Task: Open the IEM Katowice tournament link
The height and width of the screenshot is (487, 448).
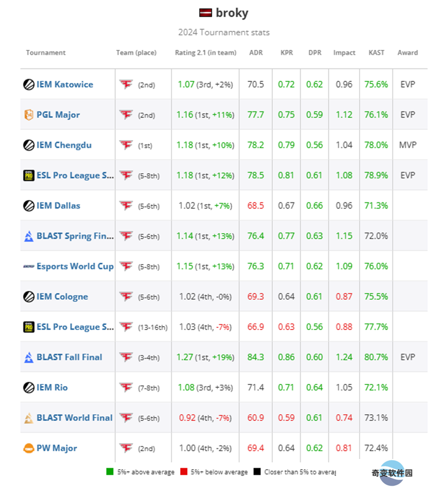Action: [64, 85]
